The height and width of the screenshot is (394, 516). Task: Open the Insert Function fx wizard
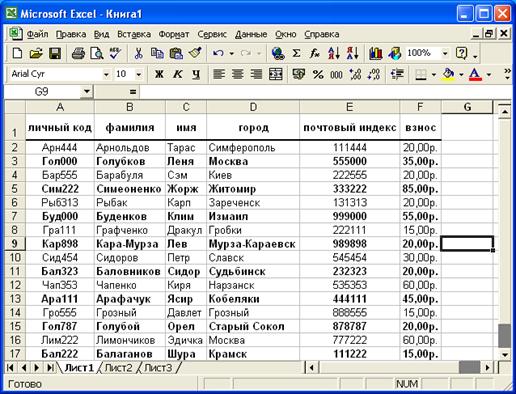[x=315, y=53]
